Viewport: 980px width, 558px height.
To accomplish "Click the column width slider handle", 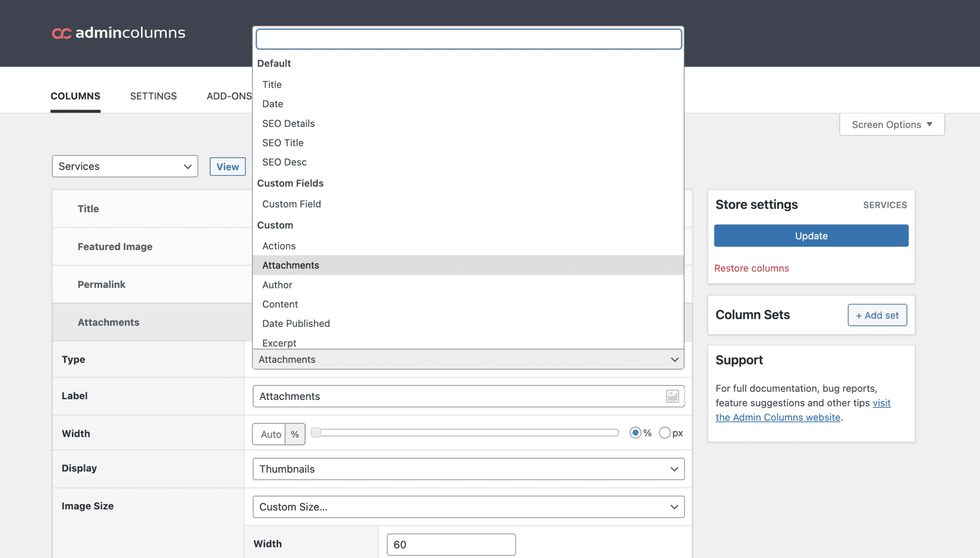I will [x=316, y=433].
